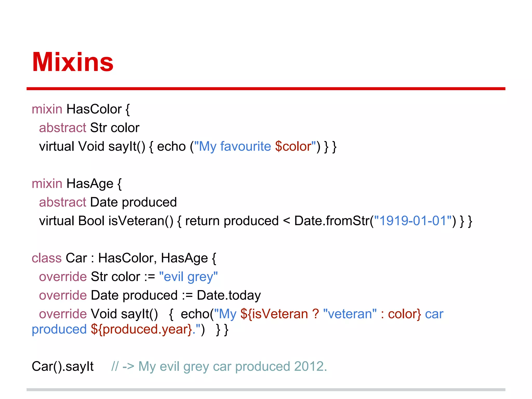Click 'Date.fromStr(' method call
532x399 pixels.
[334, 221]
